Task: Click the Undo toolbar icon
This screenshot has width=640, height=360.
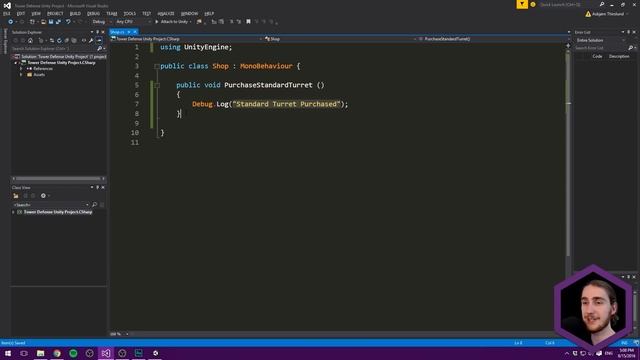Action: coord(68,22)
